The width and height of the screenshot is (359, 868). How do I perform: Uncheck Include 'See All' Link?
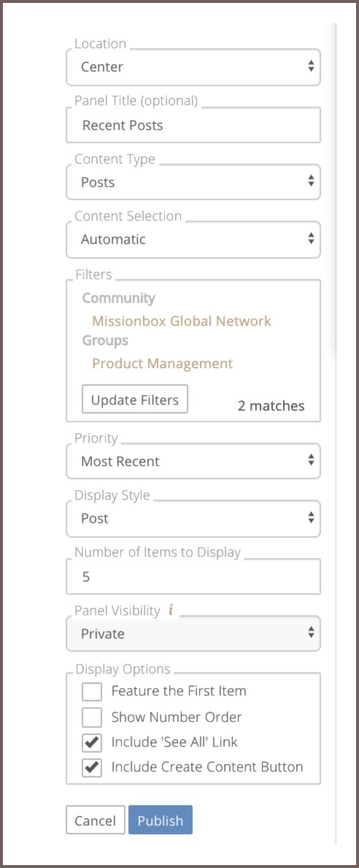92,742
